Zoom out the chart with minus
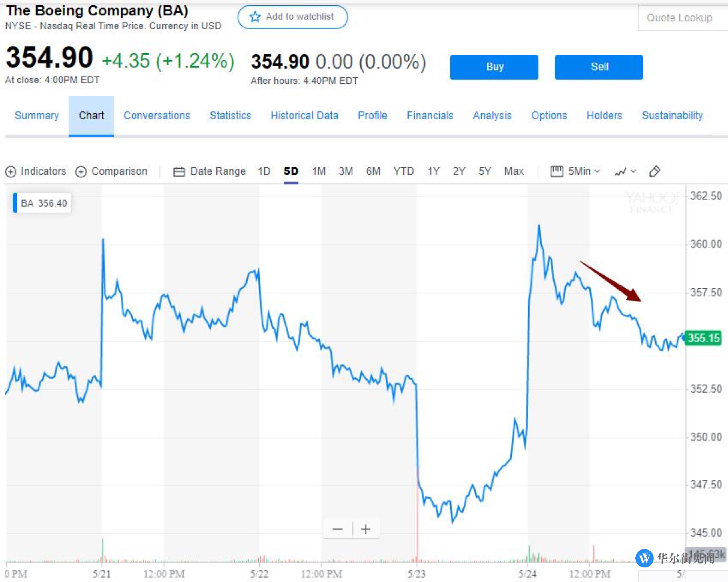 (337, 529)
